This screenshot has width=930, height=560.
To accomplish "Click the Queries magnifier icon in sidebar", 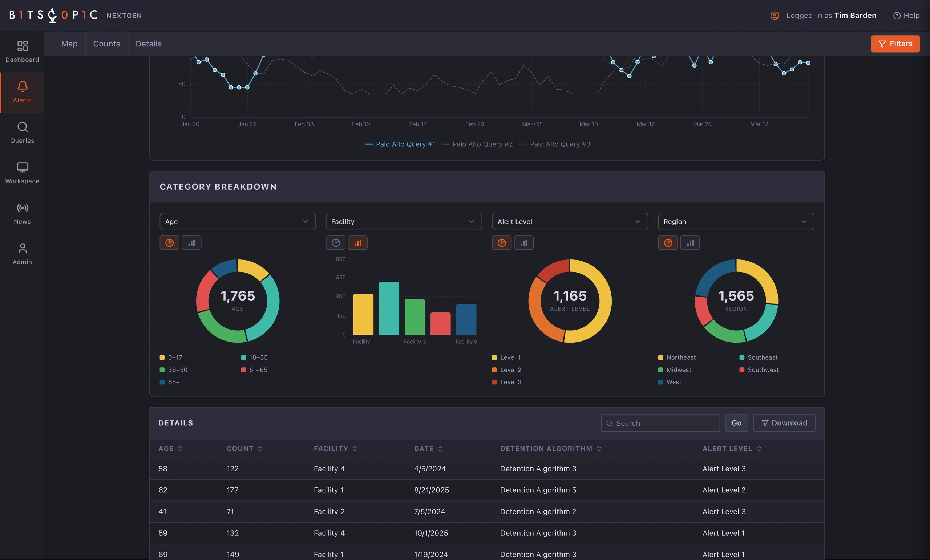I will coord(22,127).
